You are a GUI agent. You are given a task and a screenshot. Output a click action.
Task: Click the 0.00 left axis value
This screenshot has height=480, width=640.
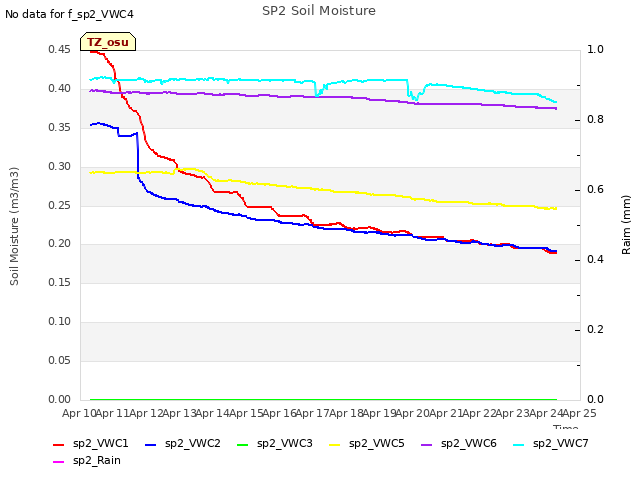(60, 400)
